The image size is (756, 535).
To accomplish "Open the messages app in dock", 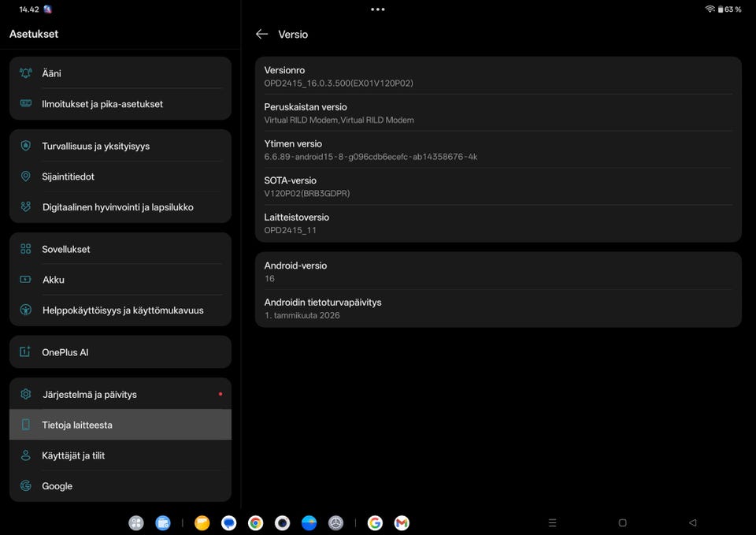I will [228, 523].
